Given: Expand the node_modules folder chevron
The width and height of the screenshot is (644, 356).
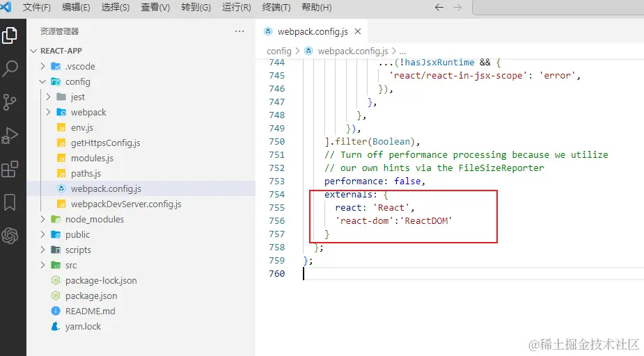Looking at the screenshot, I should (42, 220).
